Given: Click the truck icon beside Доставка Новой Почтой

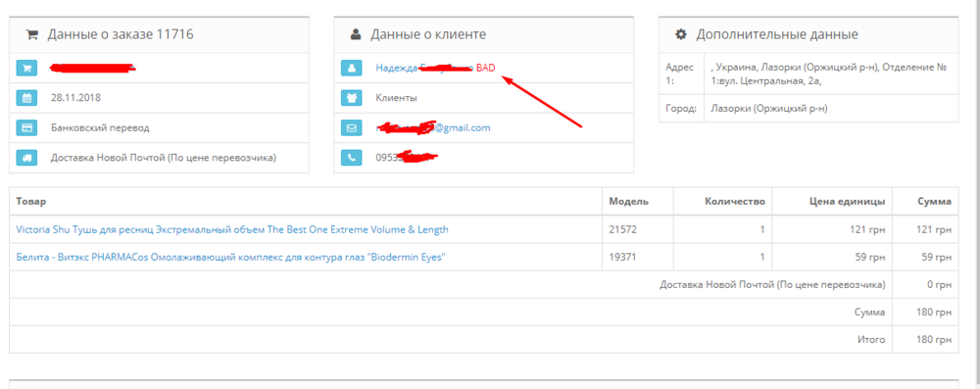Looking at the screenshot, I should (26, 158).
